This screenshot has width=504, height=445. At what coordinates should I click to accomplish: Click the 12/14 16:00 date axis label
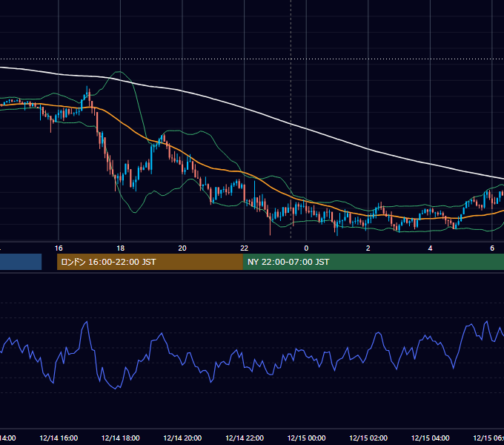[59, 438]
